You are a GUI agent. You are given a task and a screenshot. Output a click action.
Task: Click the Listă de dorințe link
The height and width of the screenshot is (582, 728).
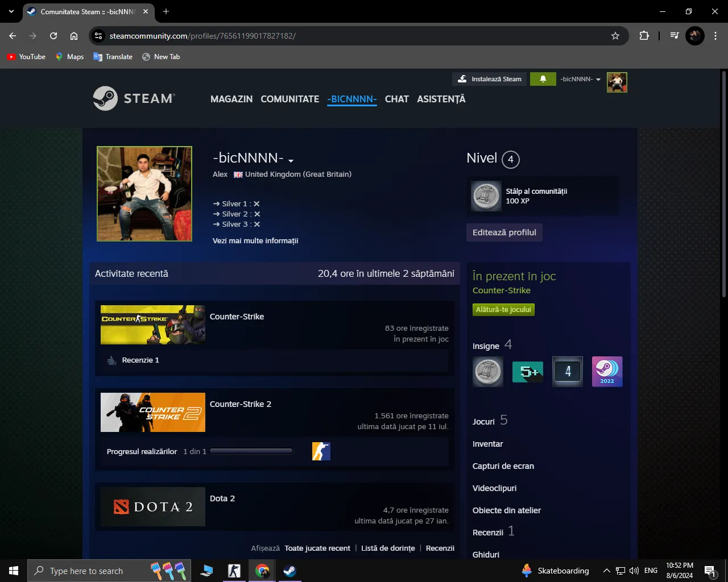pos(388,548)
